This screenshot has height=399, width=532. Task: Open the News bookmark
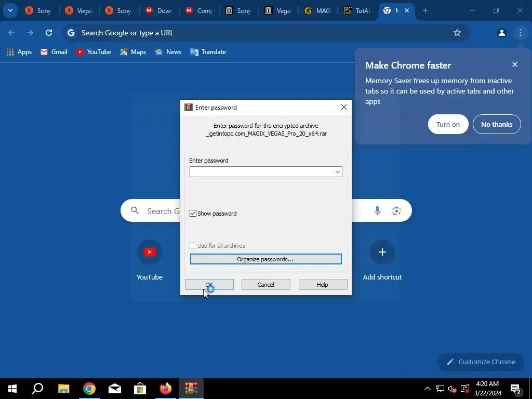coord(168,52)
